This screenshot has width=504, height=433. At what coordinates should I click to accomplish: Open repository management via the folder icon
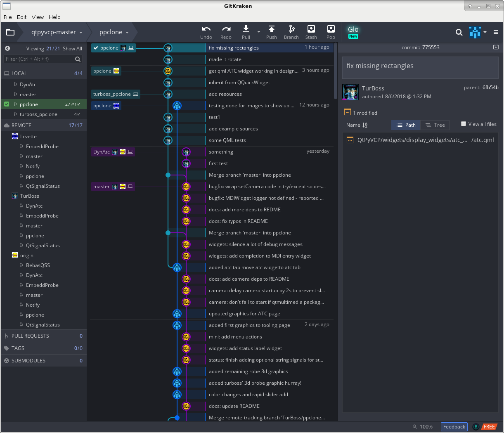point(10,32)
